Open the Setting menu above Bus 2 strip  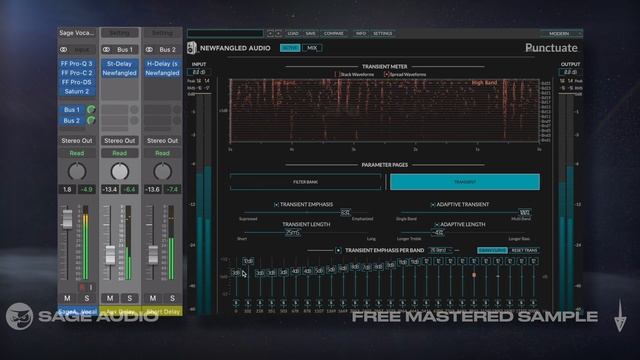(162, 33)
